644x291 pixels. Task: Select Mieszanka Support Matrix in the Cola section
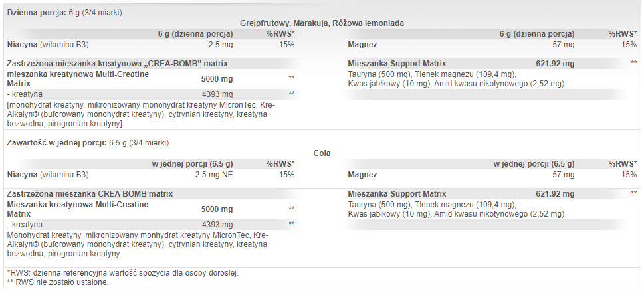397,194
